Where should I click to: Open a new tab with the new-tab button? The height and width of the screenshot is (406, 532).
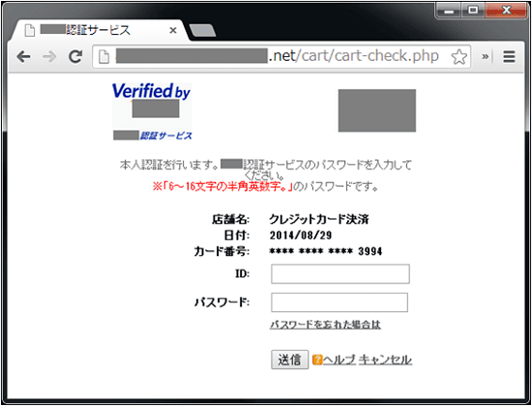pyautogui.click(x=202, y=31)
